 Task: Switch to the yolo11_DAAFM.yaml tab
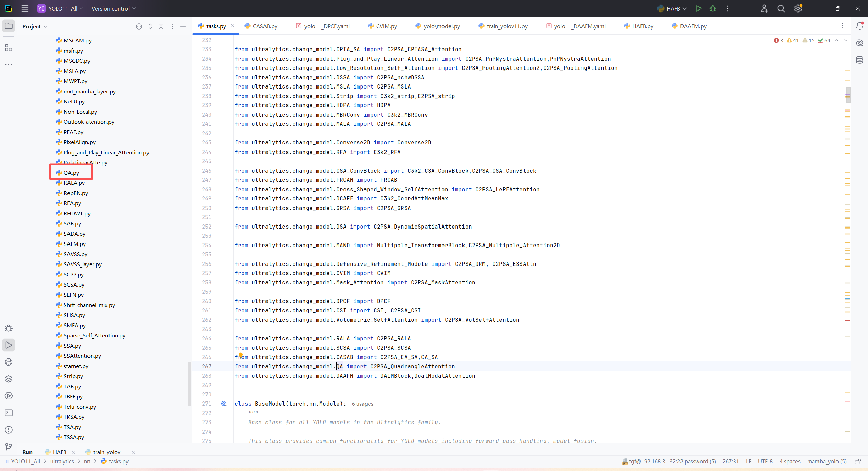[579, 26]
